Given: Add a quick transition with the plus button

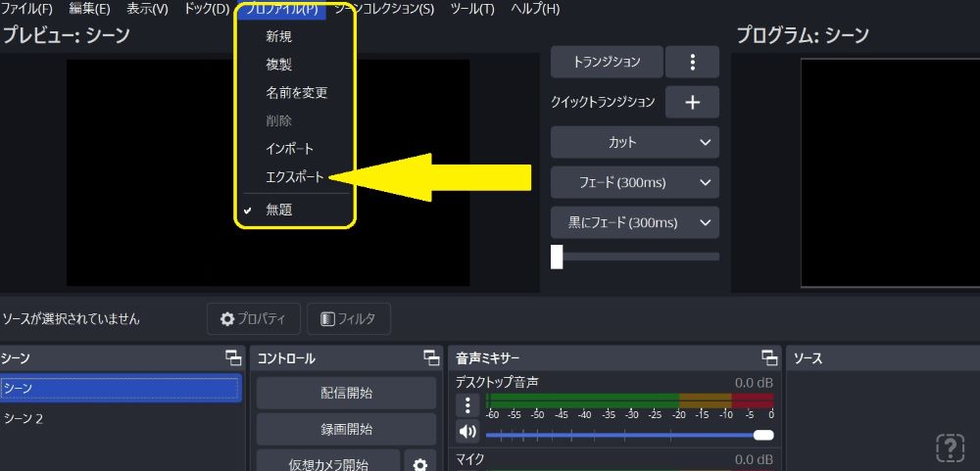Looking at the screenshot, I should pos(692,103).
